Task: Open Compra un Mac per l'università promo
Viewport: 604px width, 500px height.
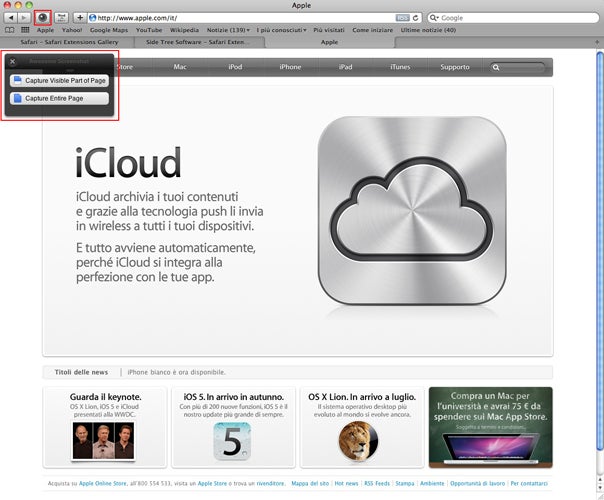Action: tap(491, 427)
